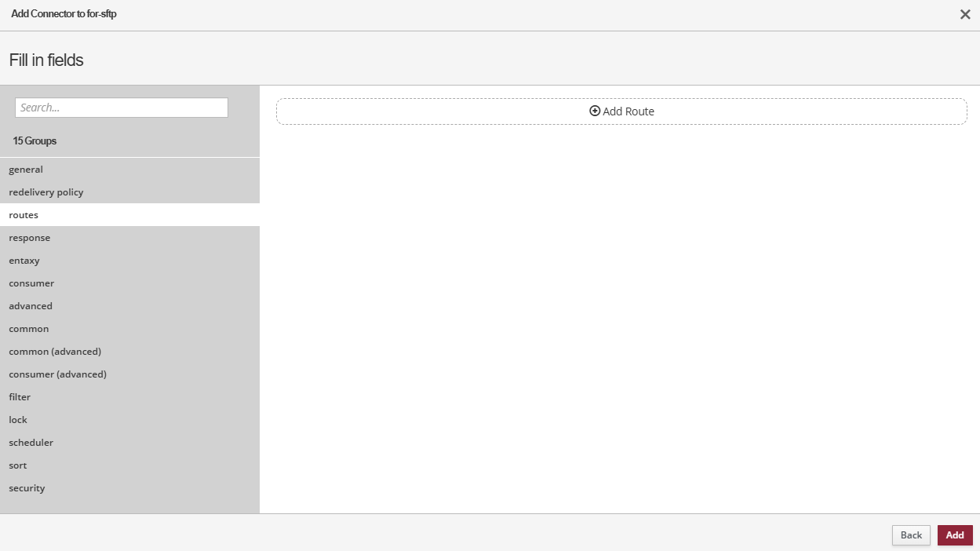Screen dimensions: 980x551
Task: Select the general group
Action: pos(26,170)
